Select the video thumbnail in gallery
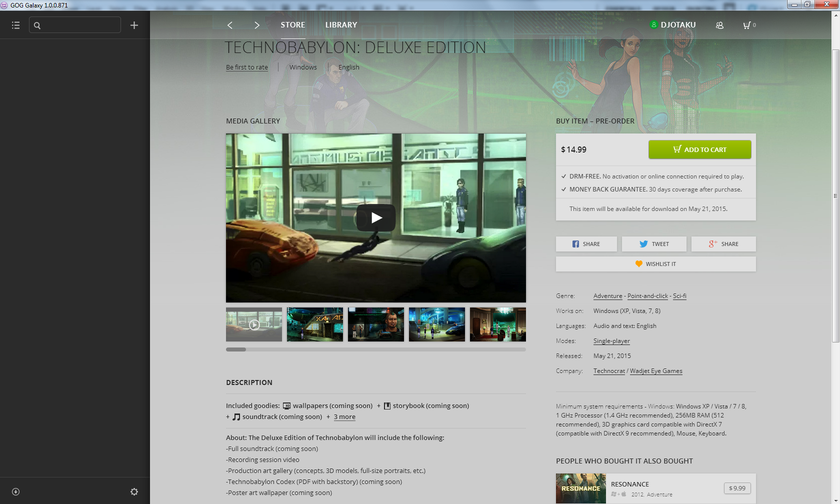The height and width of the screenshot is (504, 840). click(x=254, y=324)
